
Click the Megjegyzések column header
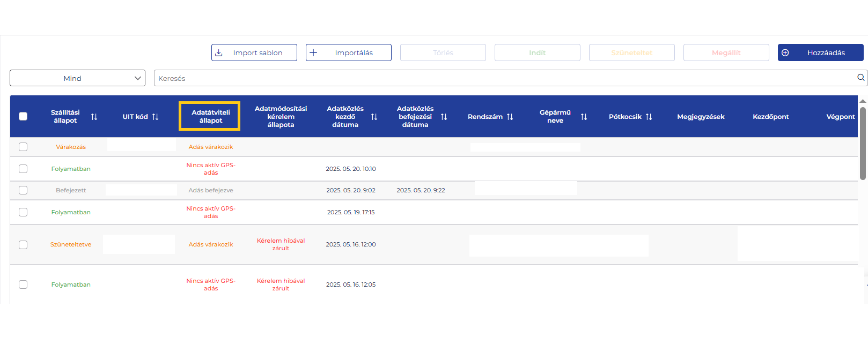[700, 117]
